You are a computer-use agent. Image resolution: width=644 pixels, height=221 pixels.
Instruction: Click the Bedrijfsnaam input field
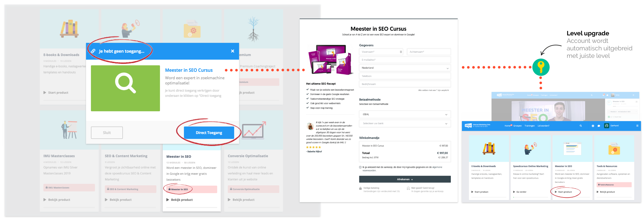(x=405, y=84)
